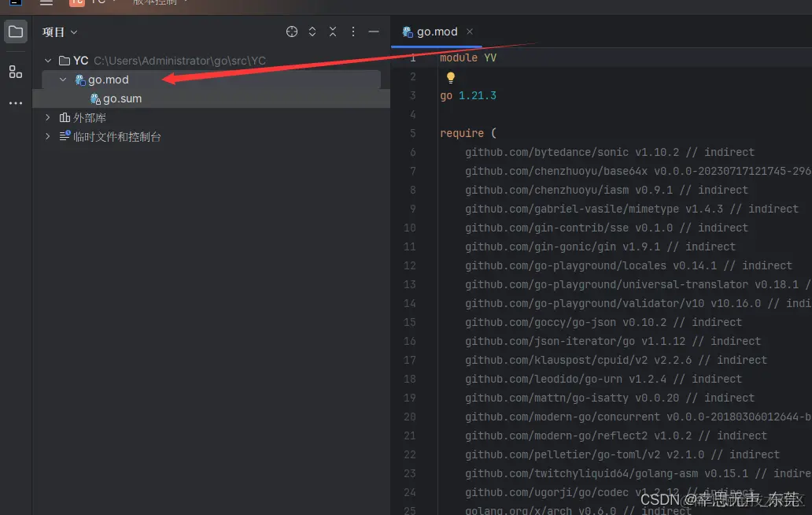Click the scratches and consoles icon
Screen dimensions: 812x515
65,136
